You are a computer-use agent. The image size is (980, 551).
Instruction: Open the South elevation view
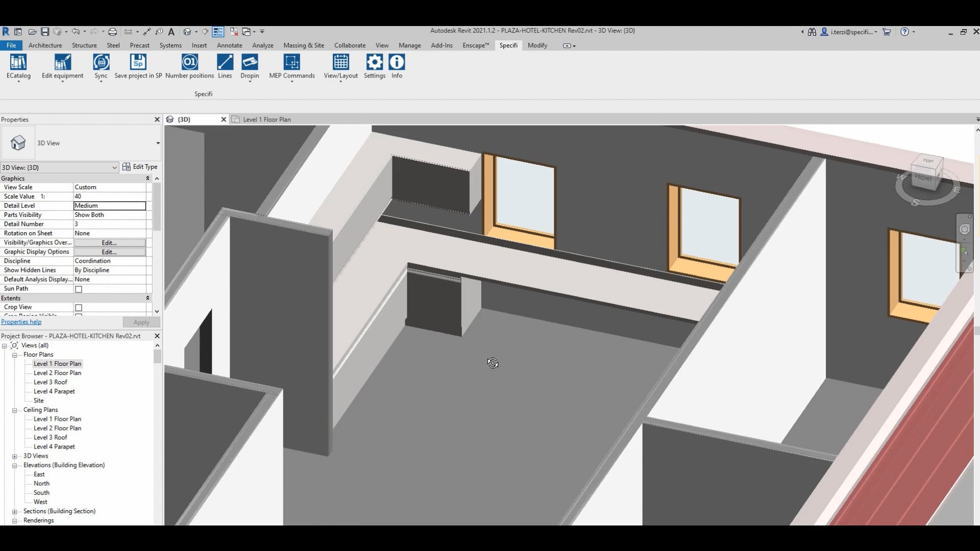tap(41, 493)
